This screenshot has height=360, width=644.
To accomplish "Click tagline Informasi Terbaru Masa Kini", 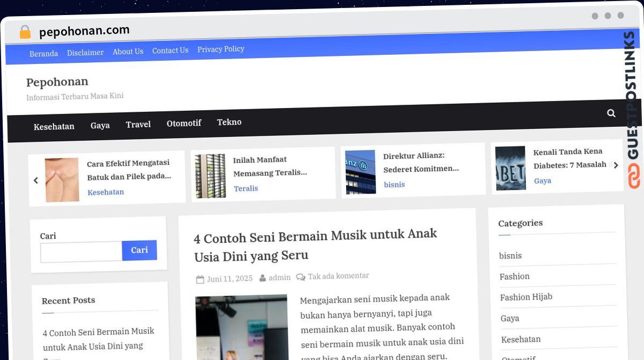I will pos(75,97).
